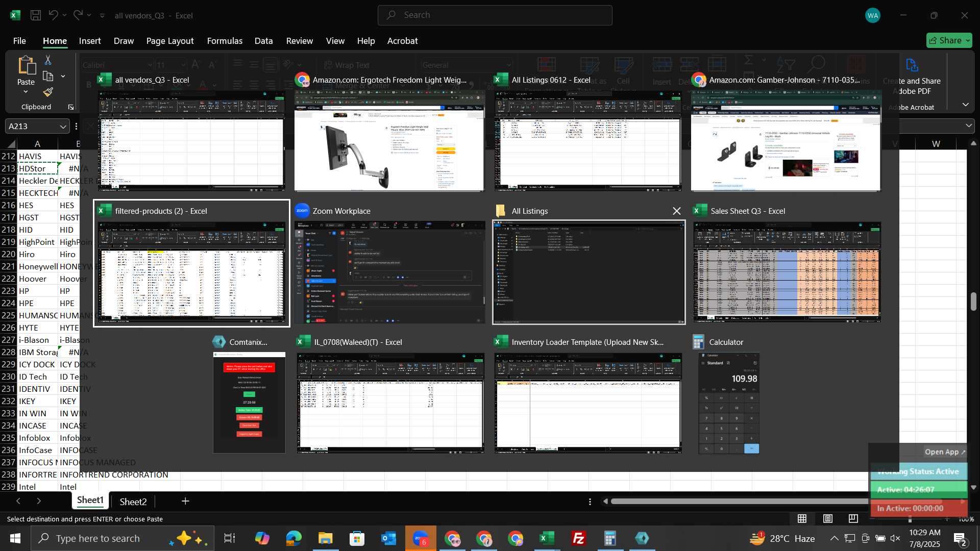
Task: Open the Formulas ribbon tab
Action: pos(225,41)
